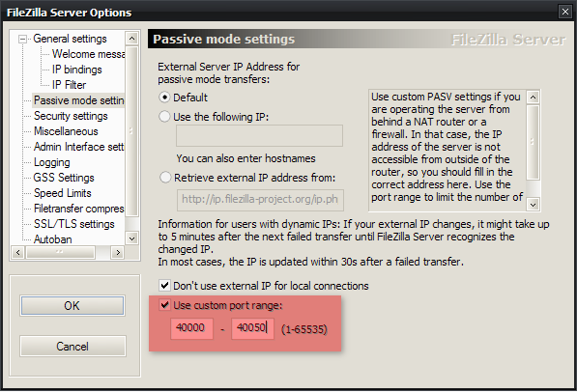Click the tree horizontal scroll left arrow
The width and height of the screenshot is (577, 392).
(18, 252)
